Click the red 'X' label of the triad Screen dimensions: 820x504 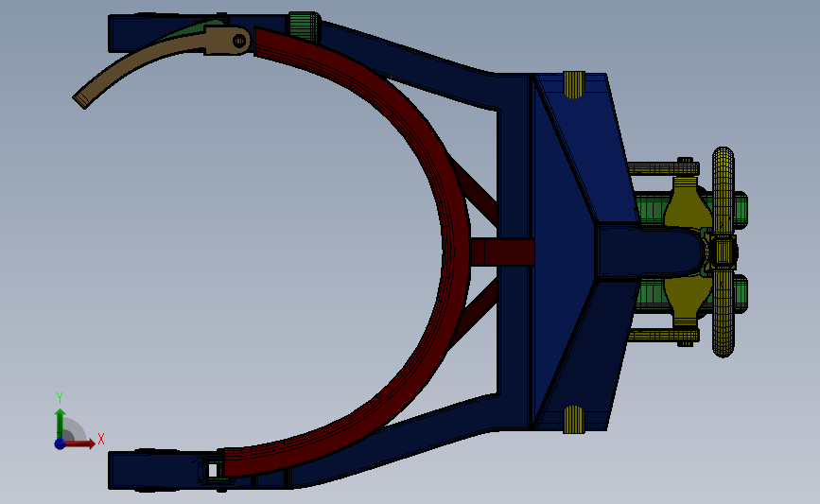pyautogui.click(x=101, y=439)
